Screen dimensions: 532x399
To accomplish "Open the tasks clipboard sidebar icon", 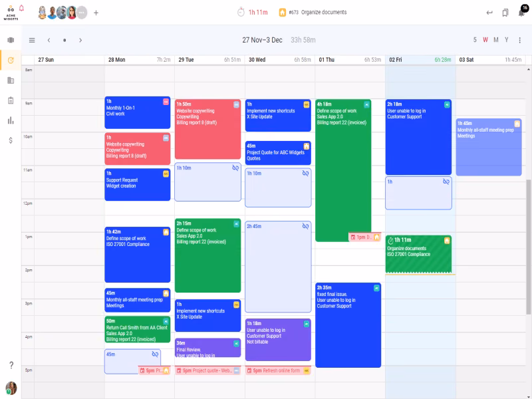I will 11,100.
